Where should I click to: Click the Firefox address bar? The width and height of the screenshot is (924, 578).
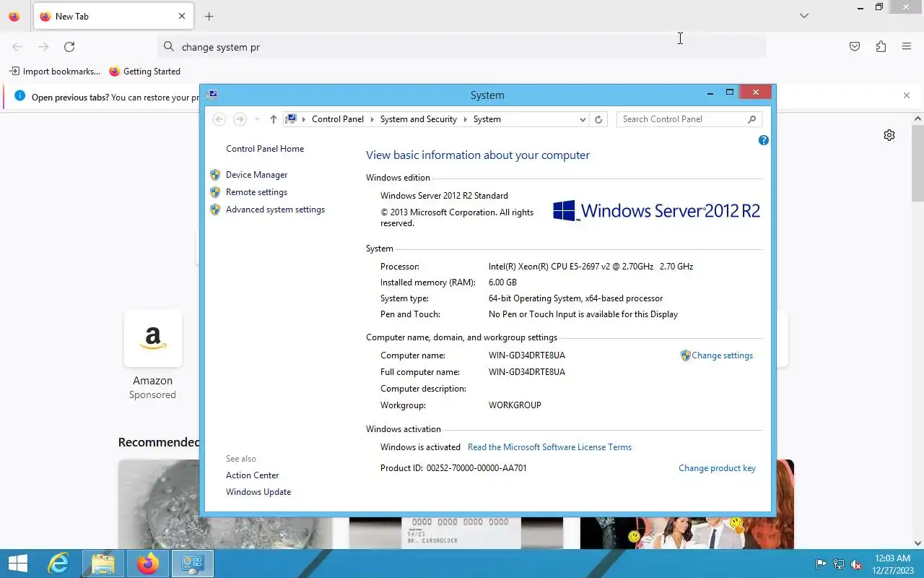pyautogui.click(x=462, y=47)
